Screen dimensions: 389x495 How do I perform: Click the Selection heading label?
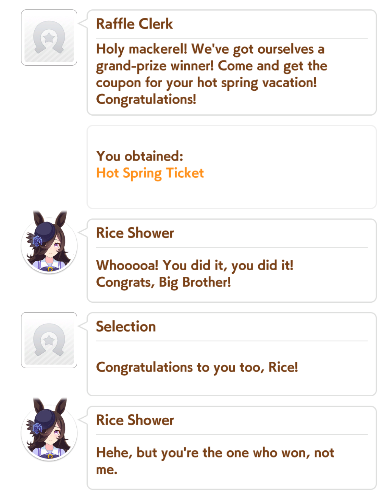[x=126, y=326]
